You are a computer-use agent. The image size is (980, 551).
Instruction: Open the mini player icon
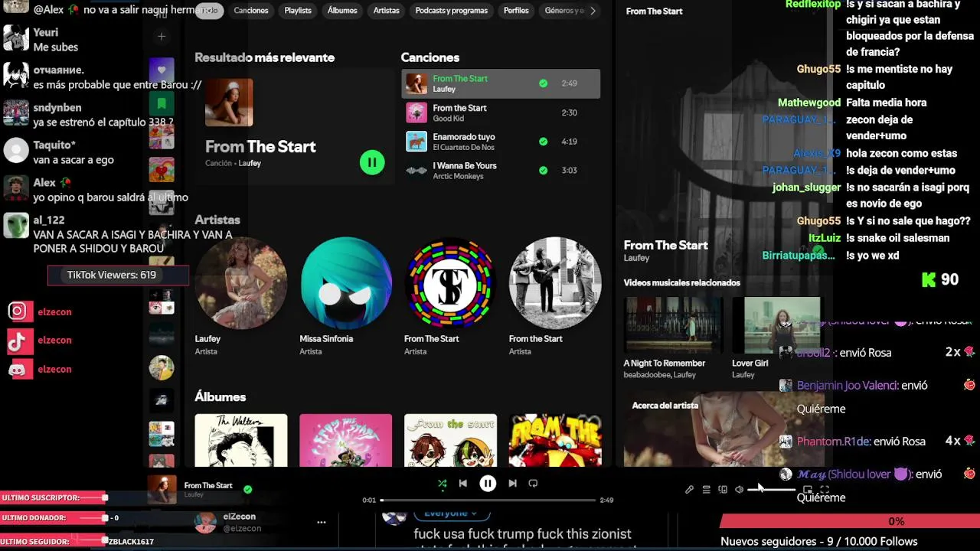click(808, 490)
